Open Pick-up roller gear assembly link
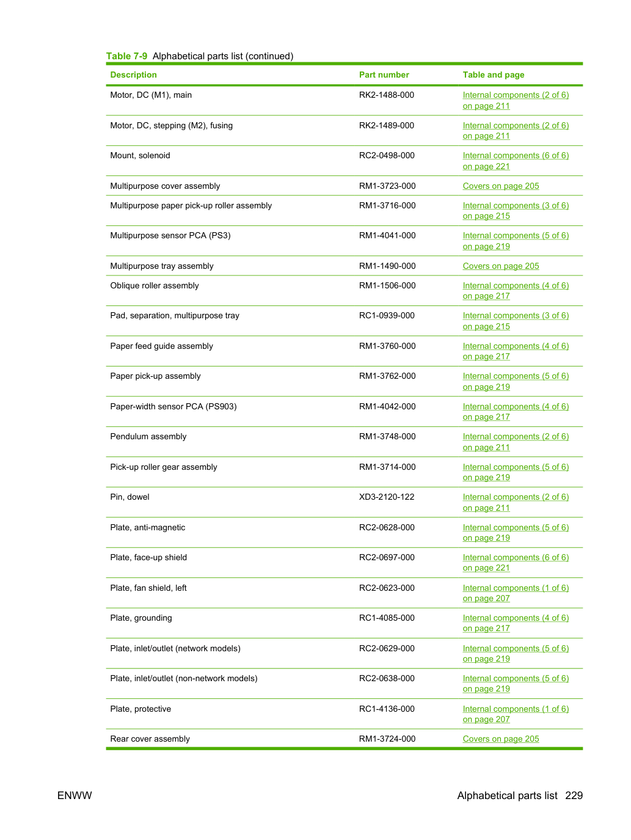Viewport: 631px width, 840px height. (x=516, y=472)
